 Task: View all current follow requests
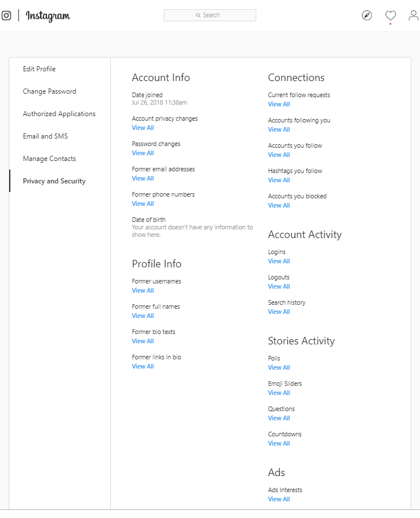pos(279,105)
